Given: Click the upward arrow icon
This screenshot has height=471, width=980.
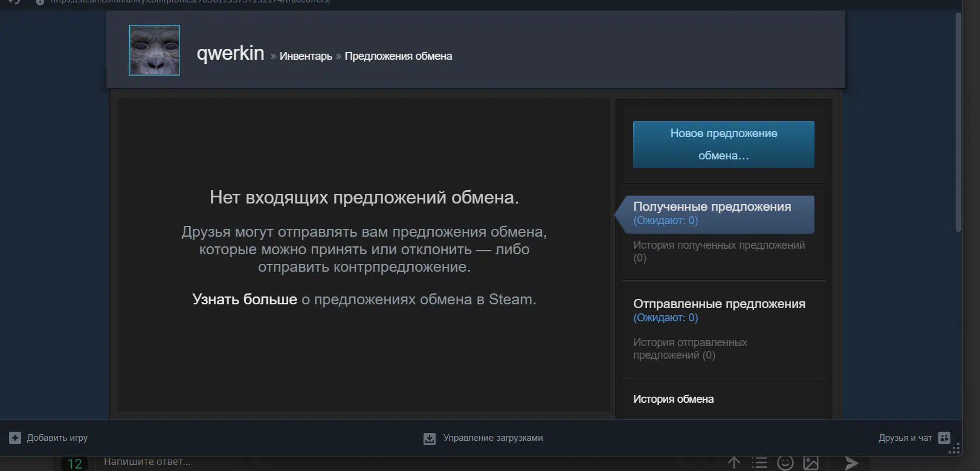Looking at the screenshot, I should [x=734, y=463].
